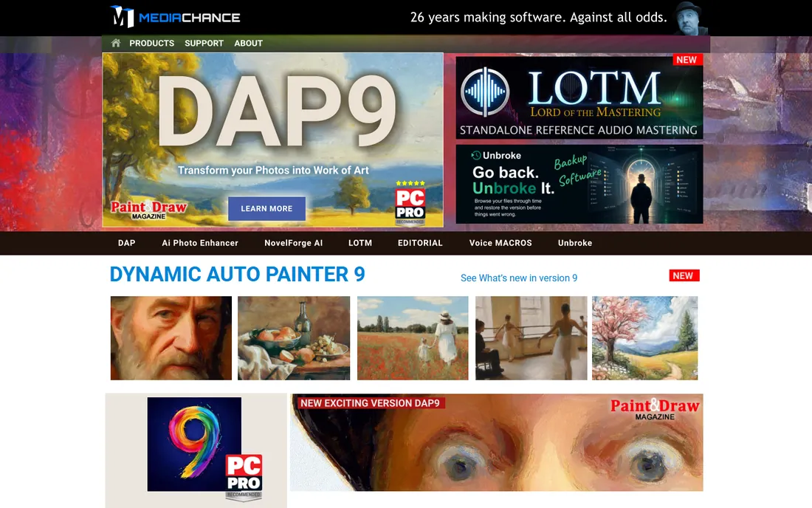Open the poppy field painting thumbnail
The height and width of the screenshot is (508, 812).
(413, 337)
